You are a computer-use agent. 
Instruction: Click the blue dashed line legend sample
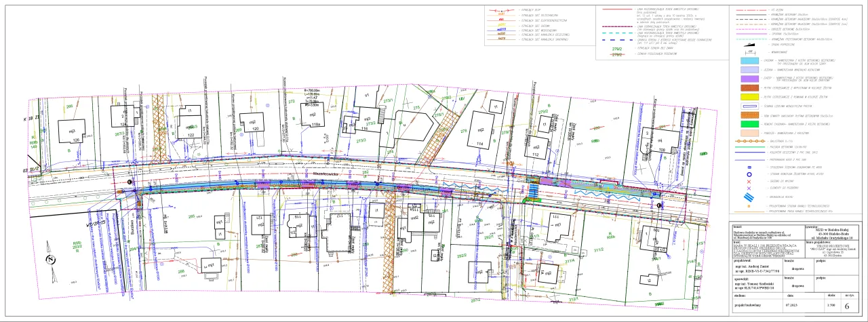pos(617,40)
